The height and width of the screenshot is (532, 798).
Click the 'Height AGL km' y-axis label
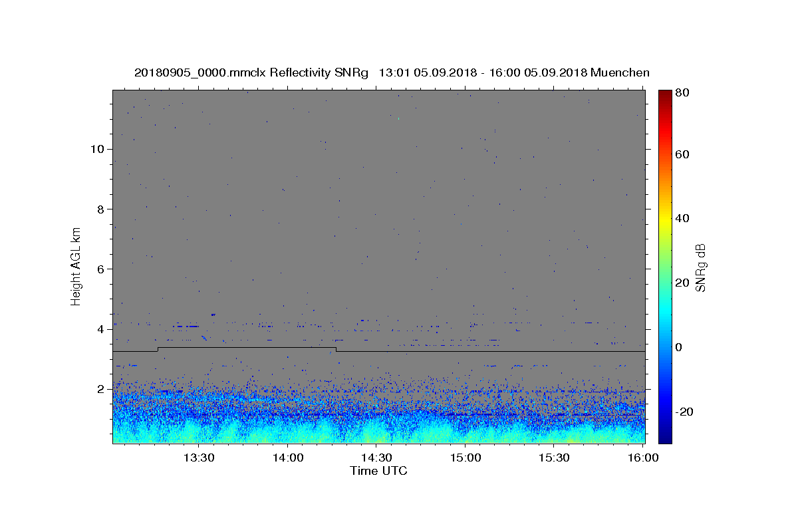76,266
